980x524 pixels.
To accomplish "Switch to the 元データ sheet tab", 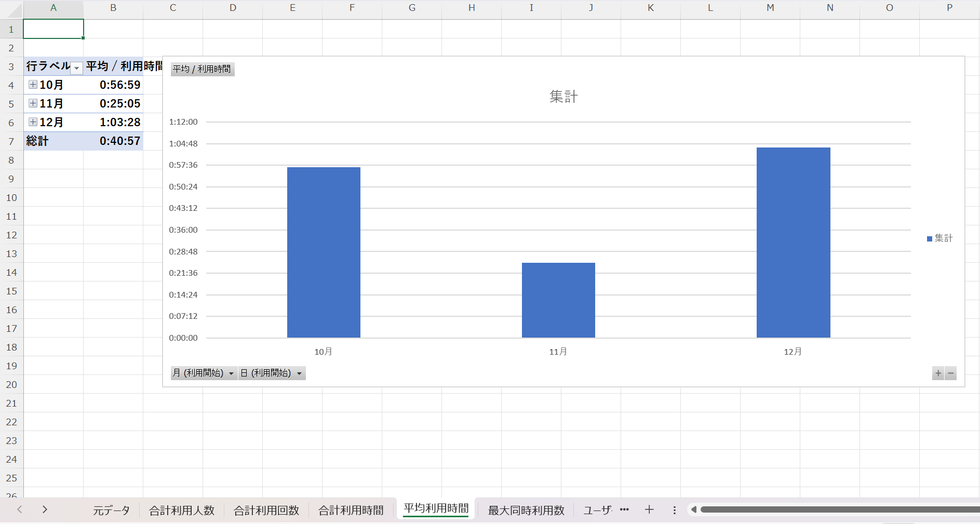I will click(111, 510).
